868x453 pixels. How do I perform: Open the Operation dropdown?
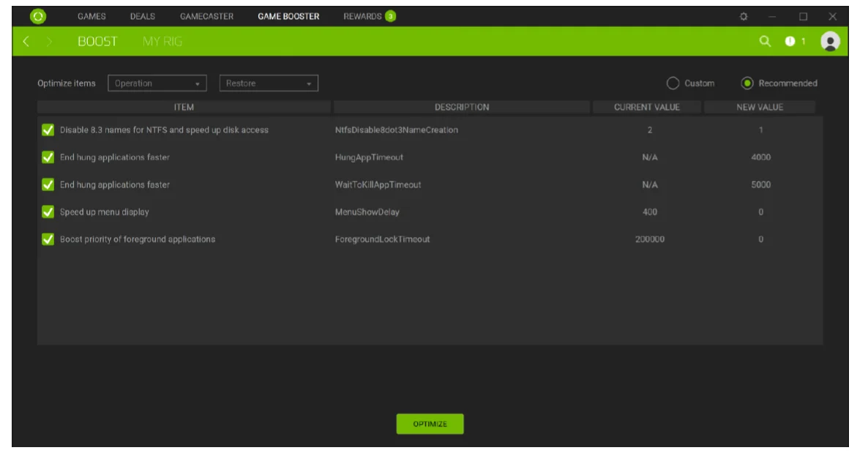[156, 83]
